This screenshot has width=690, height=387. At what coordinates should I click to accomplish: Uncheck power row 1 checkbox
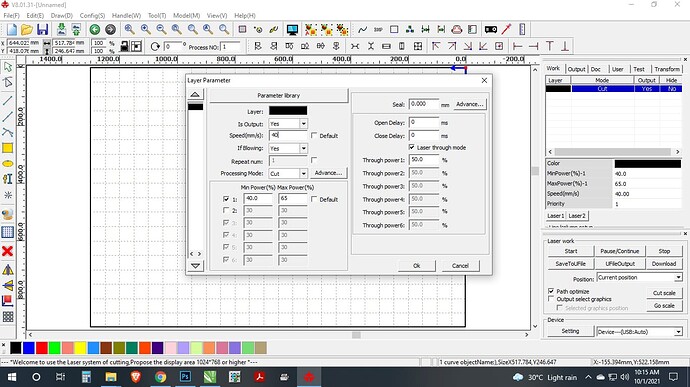click(226, 199)
